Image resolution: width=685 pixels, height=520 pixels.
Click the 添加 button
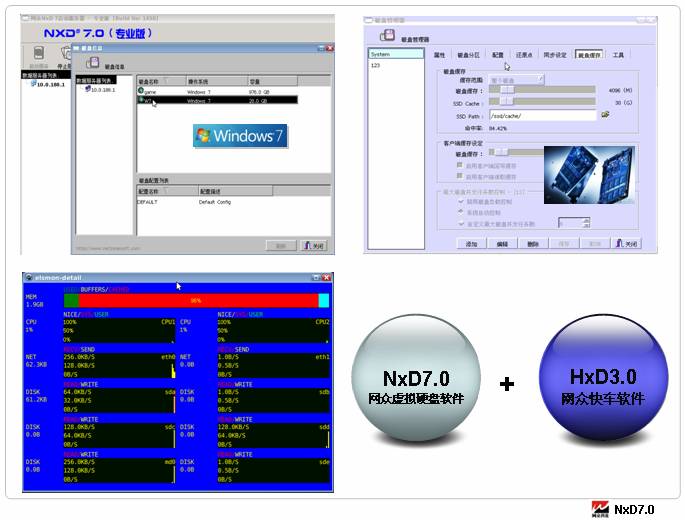click(x=471, y=244)
